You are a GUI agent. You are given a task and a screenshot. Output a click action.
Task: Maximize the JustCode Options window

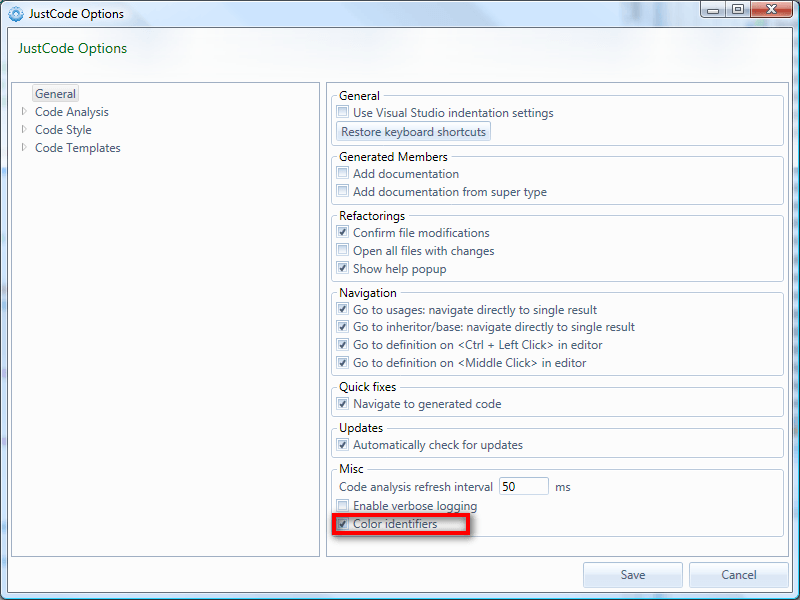[x=738, y=10]
